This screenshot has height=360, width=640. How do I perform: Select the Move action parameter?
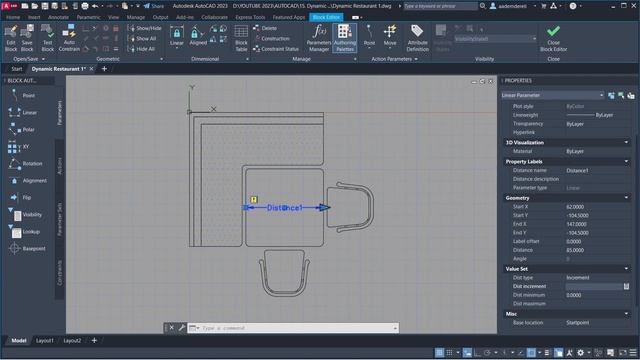point(390,36)
